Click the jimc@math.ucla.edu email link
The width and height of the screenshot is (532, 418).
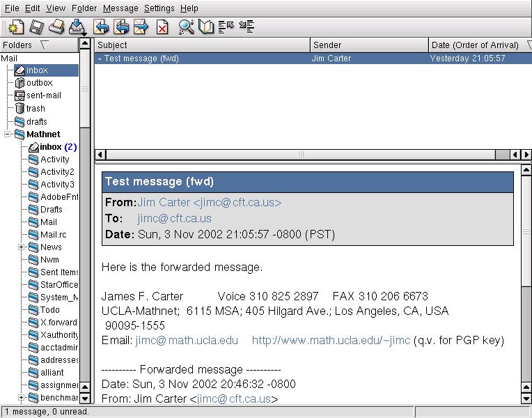click(187, 341)
